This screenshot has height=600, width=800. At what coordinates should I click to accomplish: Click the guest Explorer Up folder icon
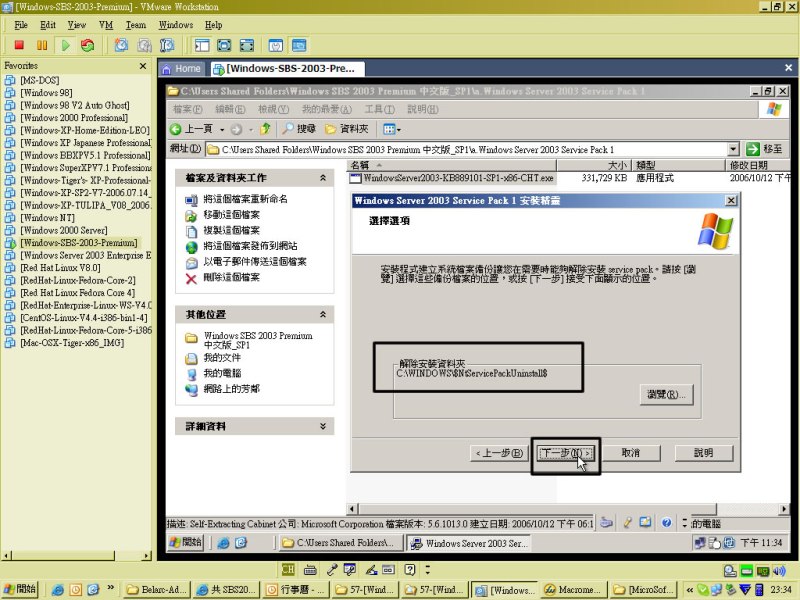pyautogui.click(x=265, y=129)
